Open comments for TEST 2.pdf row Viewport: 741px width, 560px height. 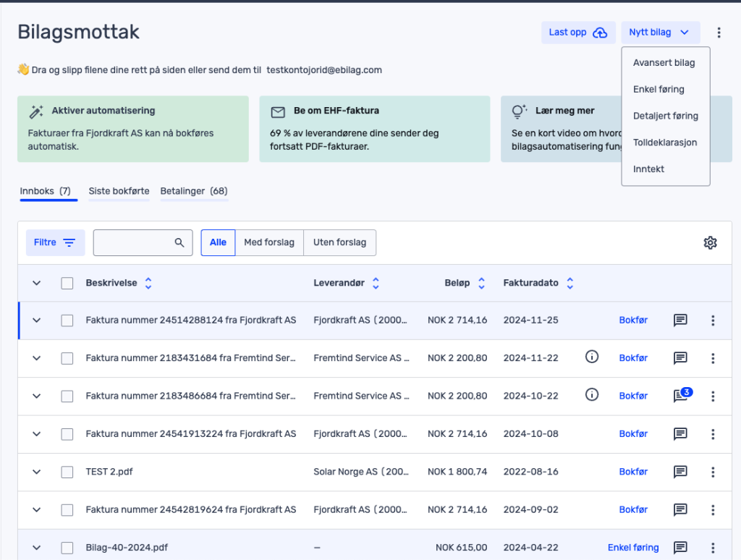tap(680, 472)
